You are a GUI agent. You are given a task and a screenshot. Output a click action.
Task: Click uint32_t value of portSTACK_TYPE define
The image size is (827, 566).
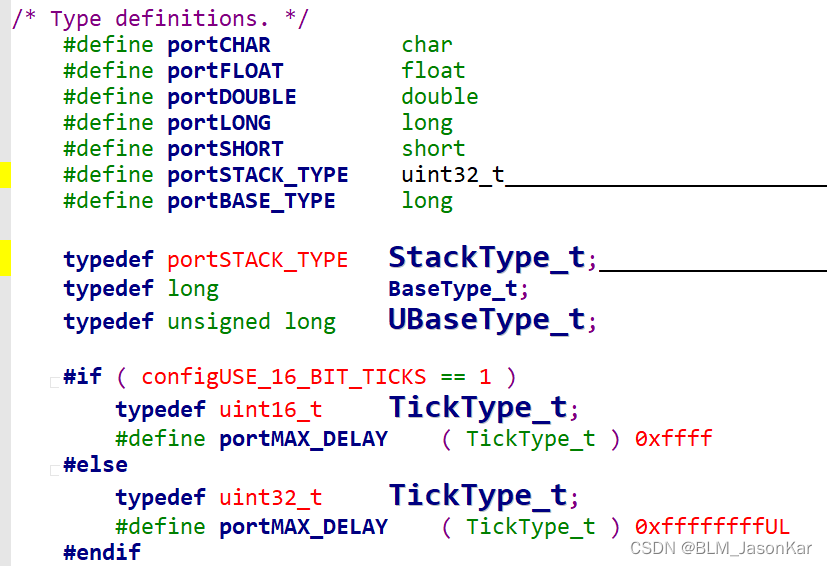(453, 175)
